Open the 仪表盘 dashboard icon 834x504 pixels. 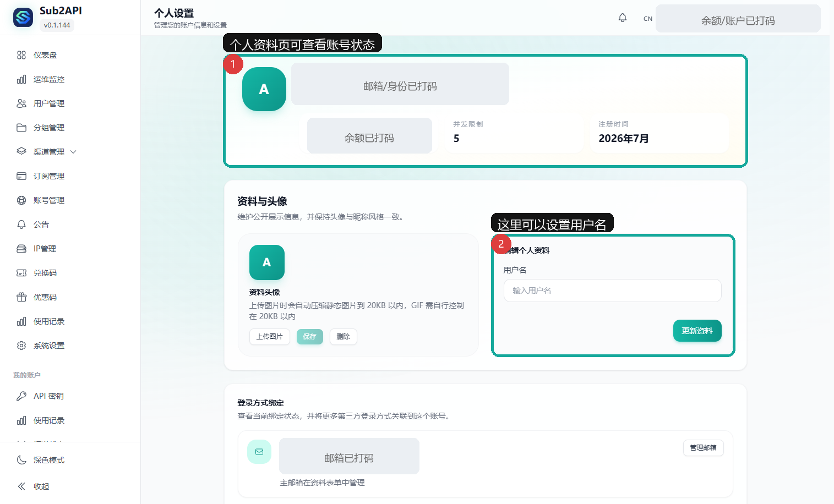click(21, 55)
